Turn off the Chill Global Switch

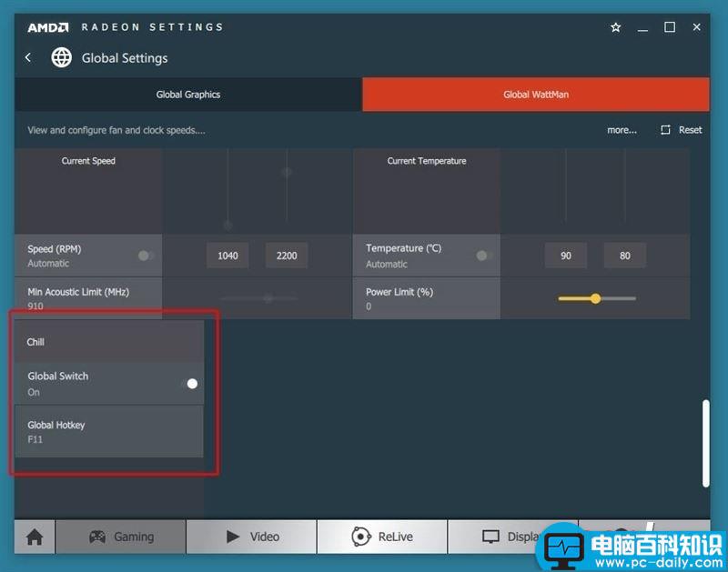tap(190, 384)
